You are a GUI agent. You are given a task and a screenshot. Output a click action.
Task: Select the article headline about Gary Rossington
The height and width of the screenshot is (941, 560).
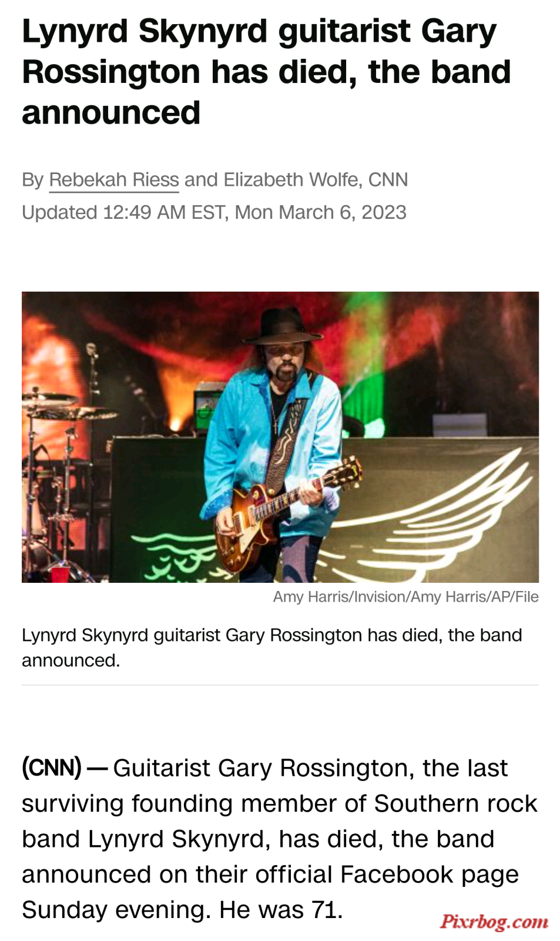266,72
